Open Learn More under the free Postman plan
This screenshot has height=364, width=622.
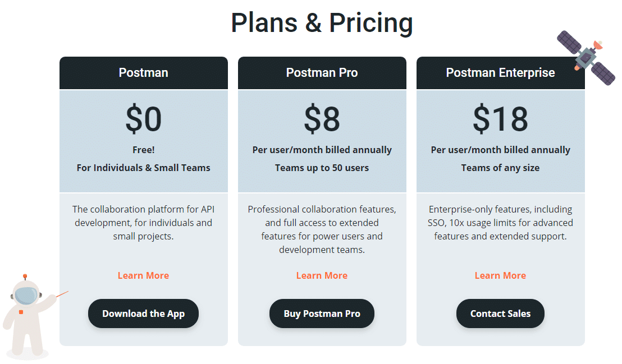pos(143,275)
